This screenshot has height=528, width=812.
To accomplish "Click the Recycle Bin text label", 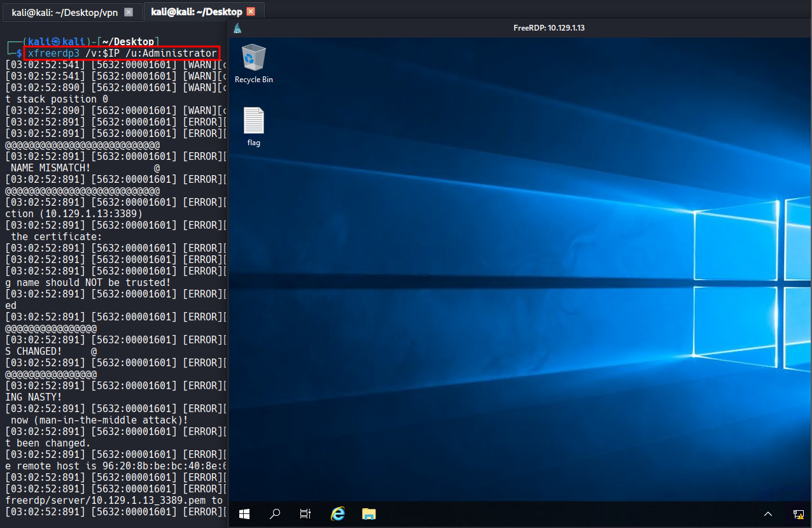I will tap(254, 80).
